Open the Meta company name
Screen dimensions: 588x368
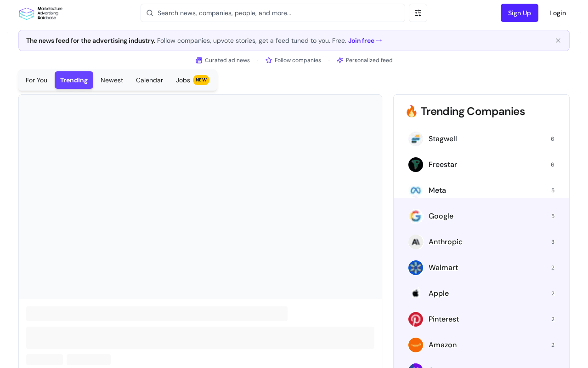(x=437, y=190)
